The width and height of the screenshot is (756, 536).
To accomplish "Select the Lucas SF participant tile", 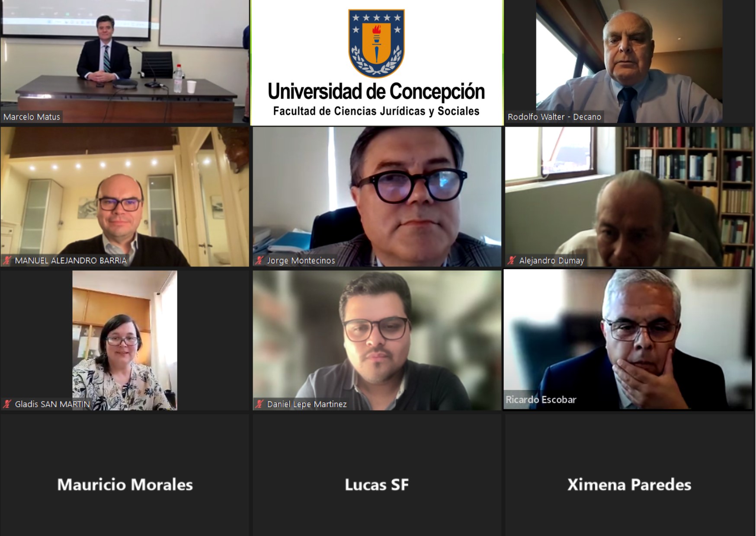I will point(377,475).
